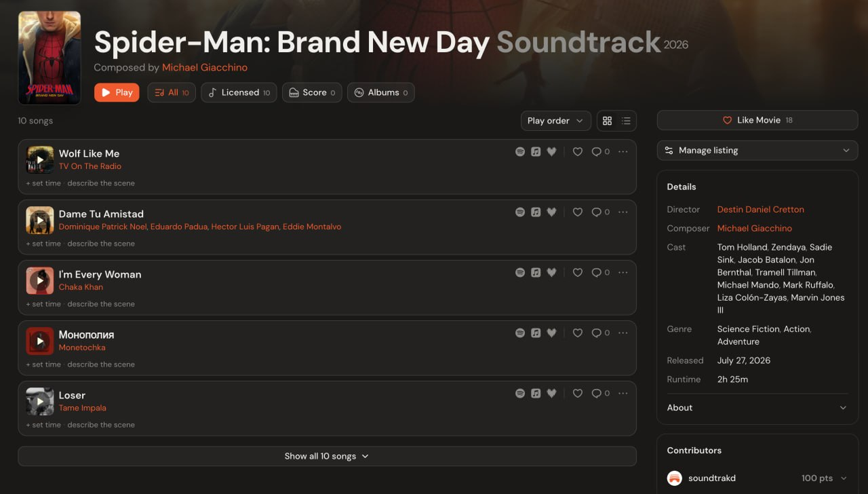The width and height of the screenshot is (868, 494).
Task: Select the Licensed songs tab
Action: (x=239, y=92)
